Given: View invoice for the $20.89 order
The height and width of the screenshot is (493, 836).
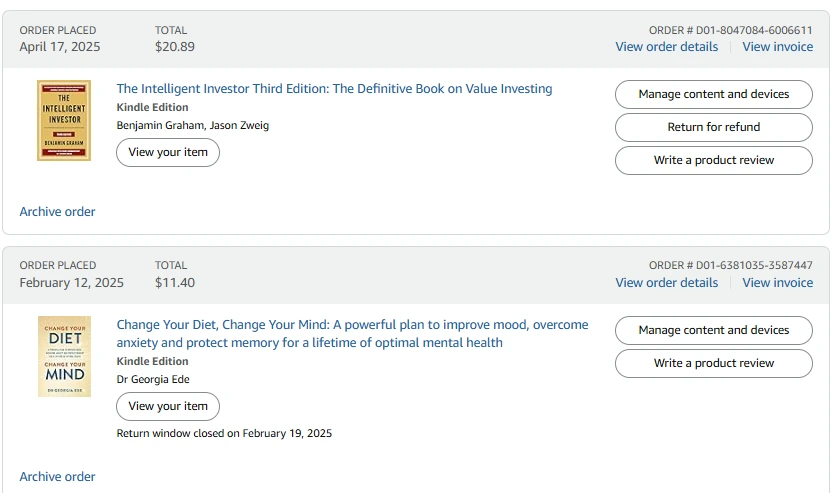Looking at the screenshot, I should point(777,47).
